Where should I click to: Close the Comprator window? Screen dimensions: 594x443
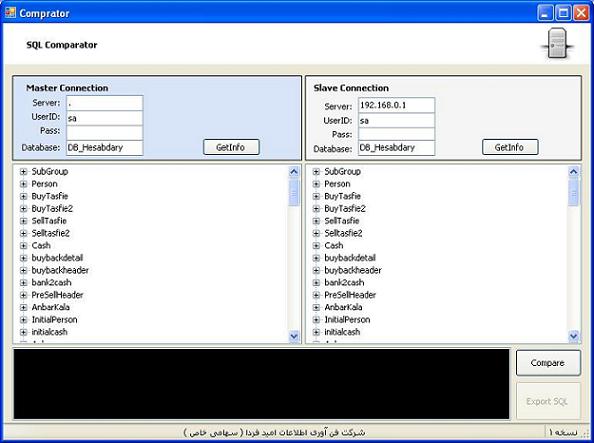tap(581, 13)
